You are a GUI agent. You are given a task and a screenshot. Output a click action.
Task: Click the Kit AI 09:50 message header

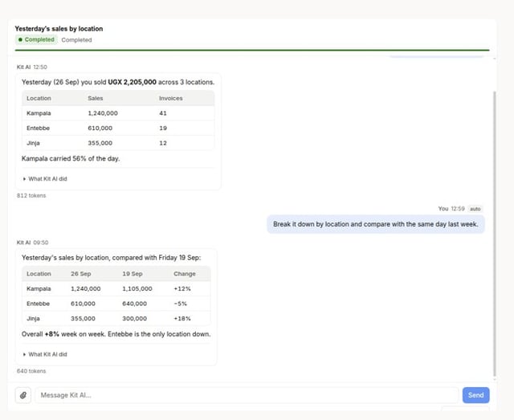tap(32, 243)
